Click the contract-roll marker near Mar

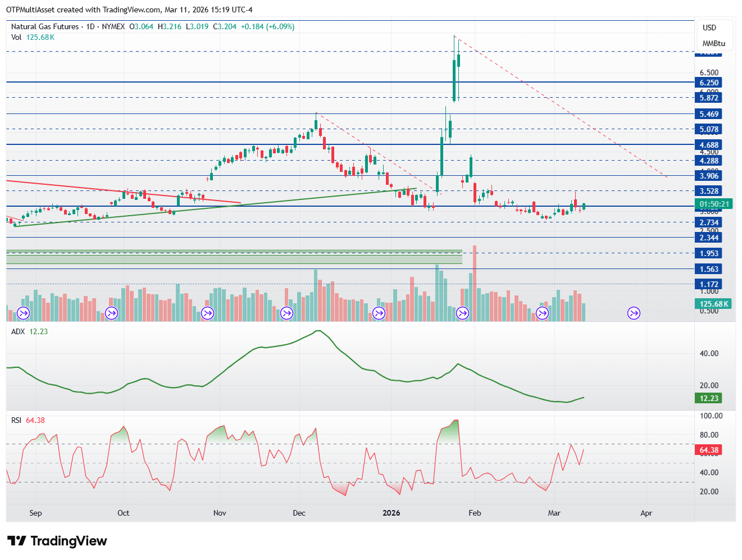click(x=543, y=313)
